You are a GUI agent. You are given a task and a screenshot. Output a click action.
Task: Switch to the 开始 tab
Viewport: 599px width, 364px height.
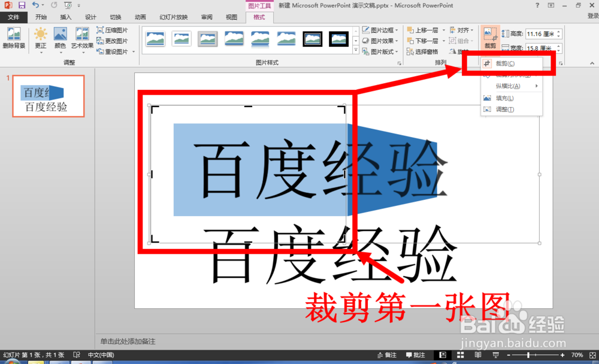coord(41,17)
